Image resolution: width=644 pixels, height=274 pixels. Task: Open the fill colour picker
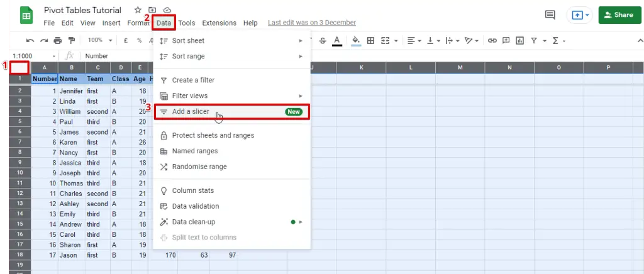pyautogui.click(x=356, y=41)
